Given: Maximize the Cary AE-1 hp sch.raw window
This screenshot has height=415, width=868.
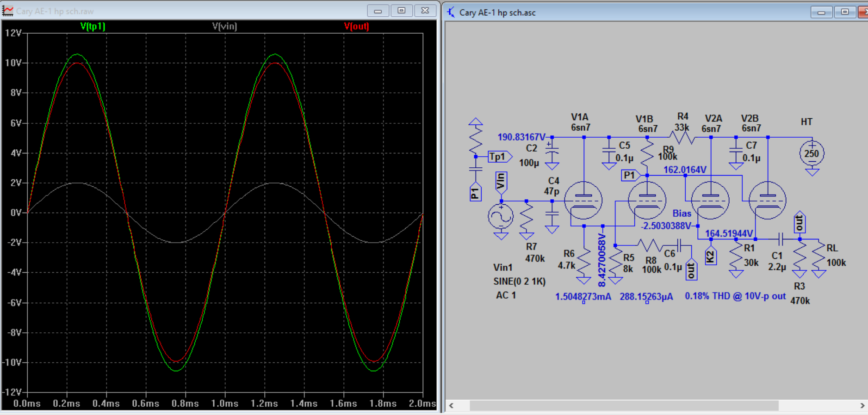Looking at the screenshot, I should [402, 11].
